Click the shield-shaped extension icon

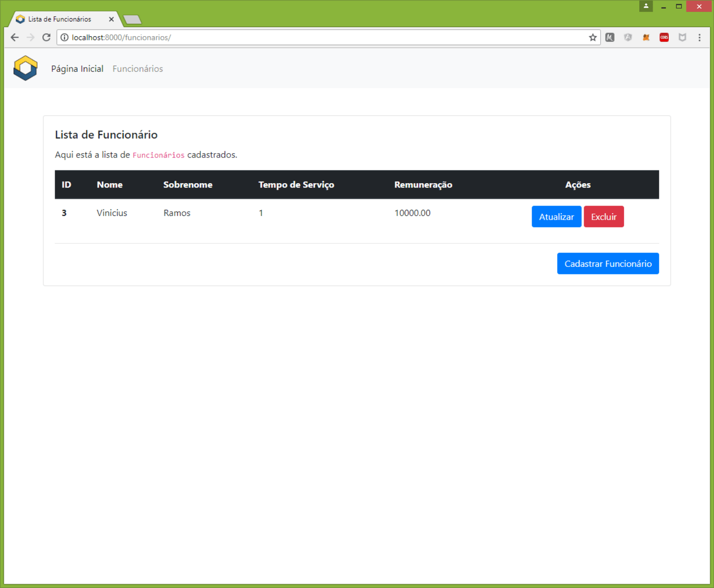tap(683, 37)
